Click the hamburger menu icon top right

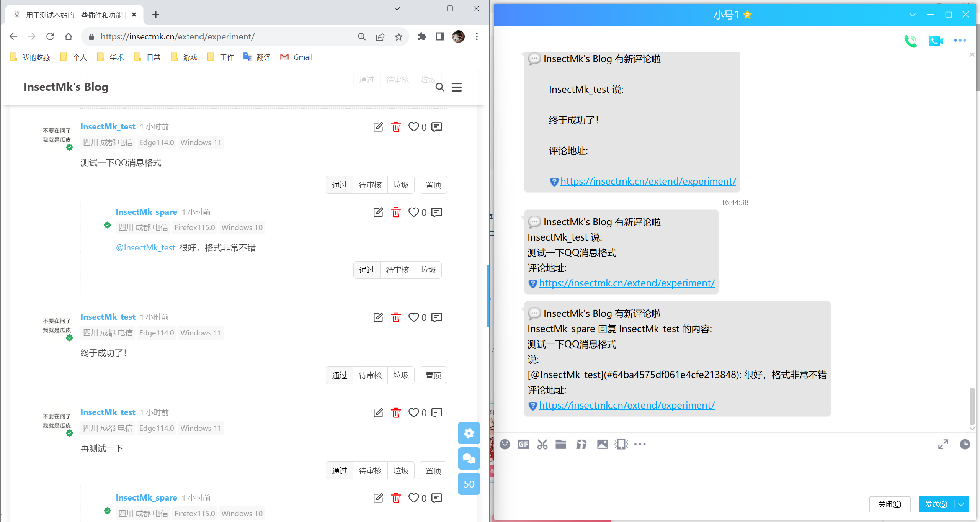(457, 87)
